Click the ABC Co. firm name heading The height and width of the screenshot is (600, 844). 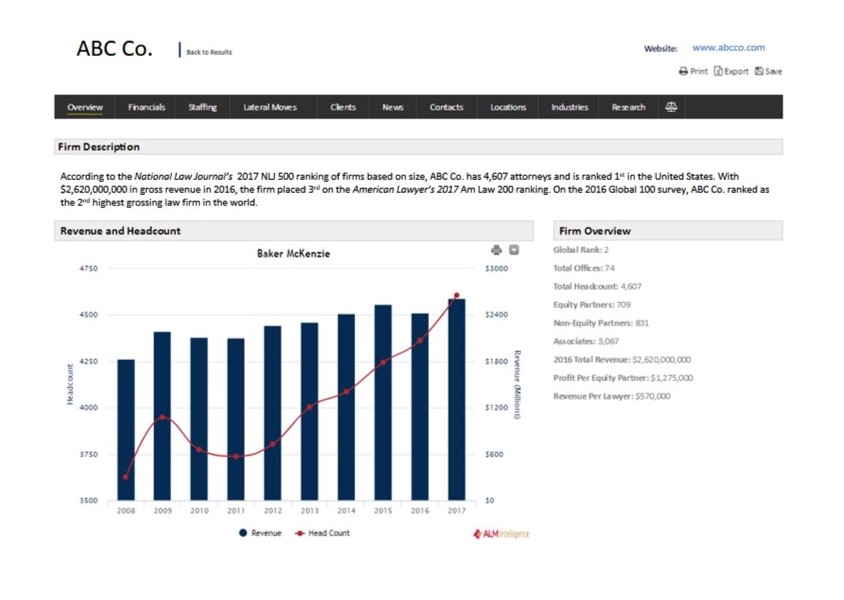[x=114, y=48]
